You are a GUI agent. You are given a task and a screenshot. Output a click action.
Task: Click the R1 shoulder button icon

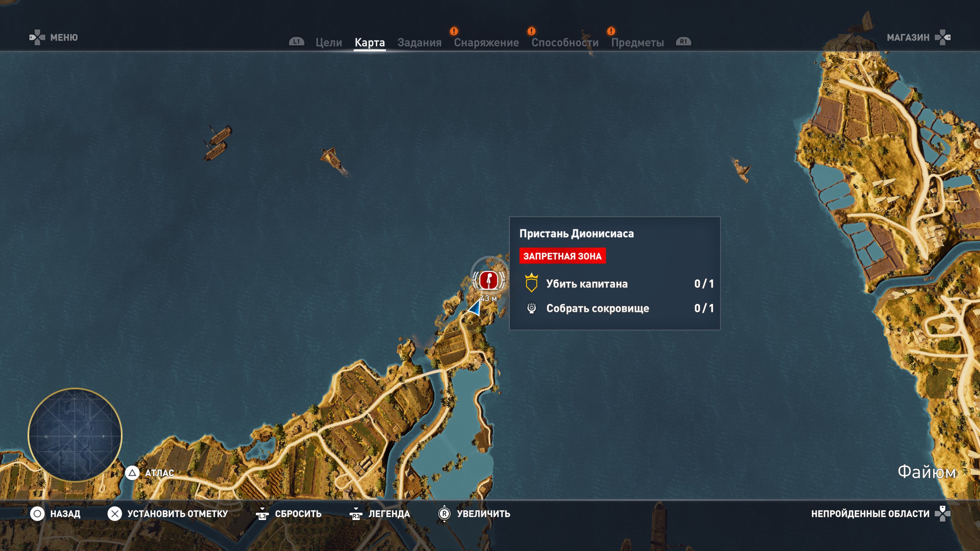tap(683, 41)
